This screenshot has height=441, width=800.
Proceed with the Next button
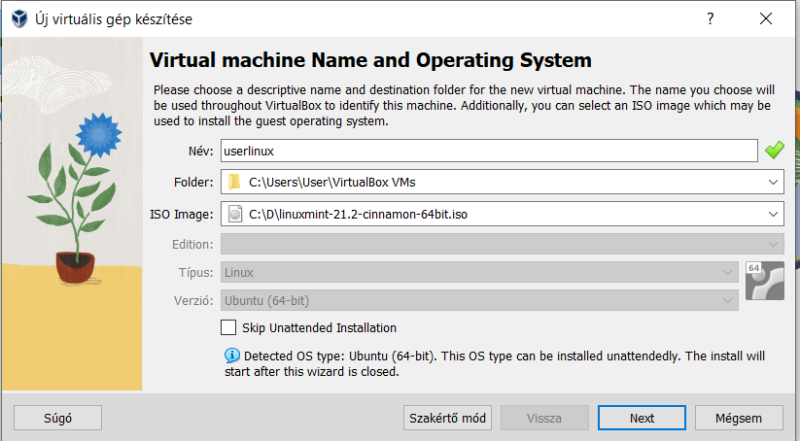[642, 418]
